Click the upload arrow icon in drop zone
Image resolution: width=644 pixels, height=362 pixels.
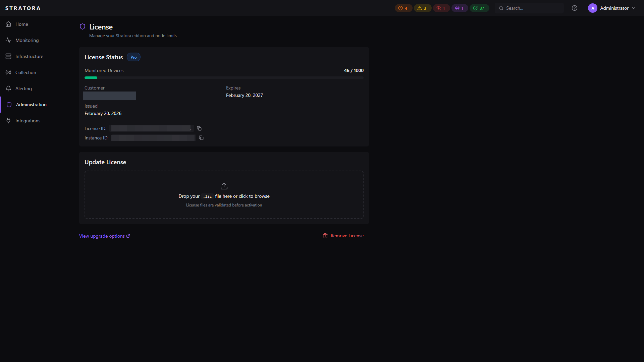224,186
